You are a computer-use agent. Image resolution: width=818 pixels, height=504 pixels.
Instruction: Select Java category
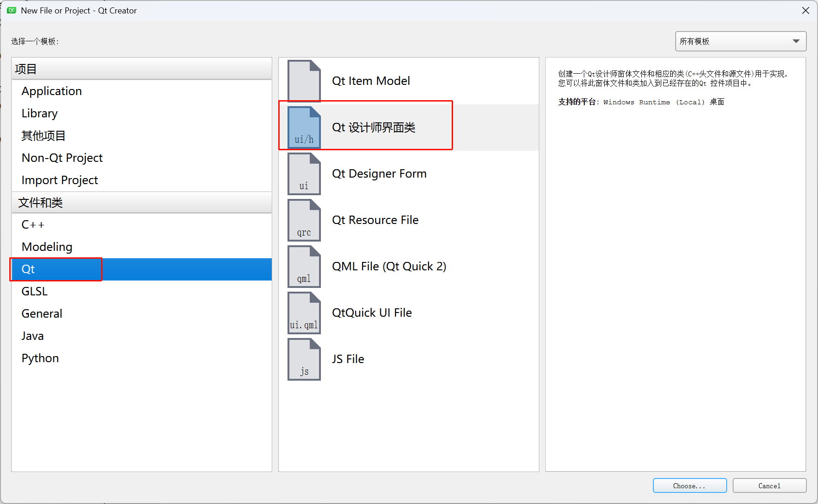(141, 336)
